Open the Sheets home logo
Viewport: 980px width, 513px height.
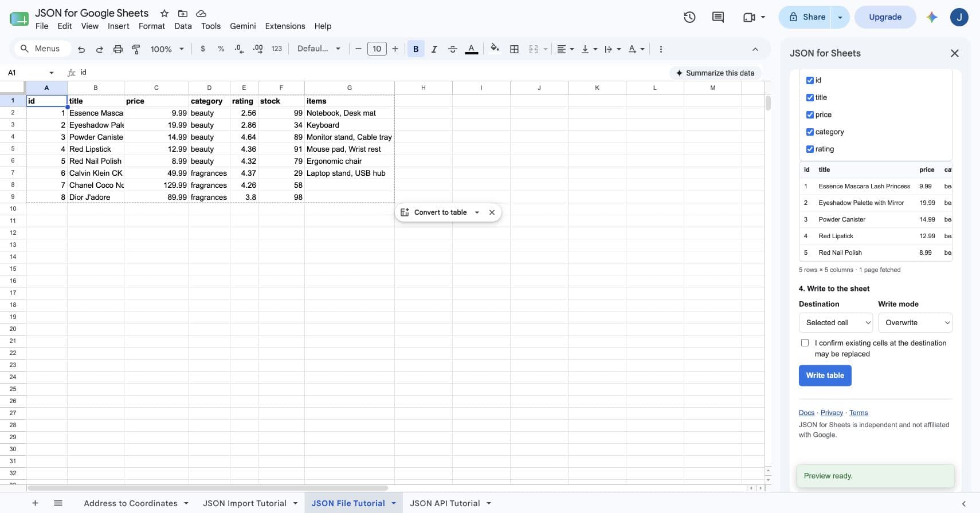pos(19,19)
